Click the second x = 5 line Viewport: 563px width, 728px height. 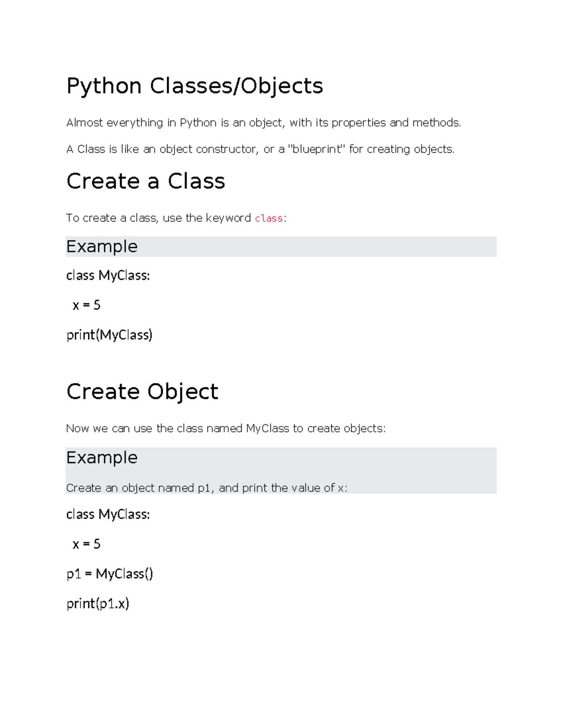point(86,544)
